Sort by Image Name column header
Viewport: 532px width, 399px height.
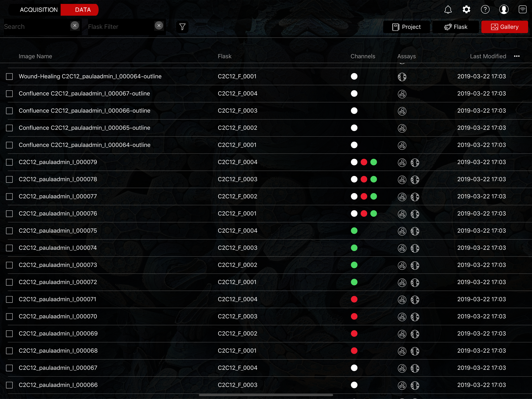click(35, 56)
